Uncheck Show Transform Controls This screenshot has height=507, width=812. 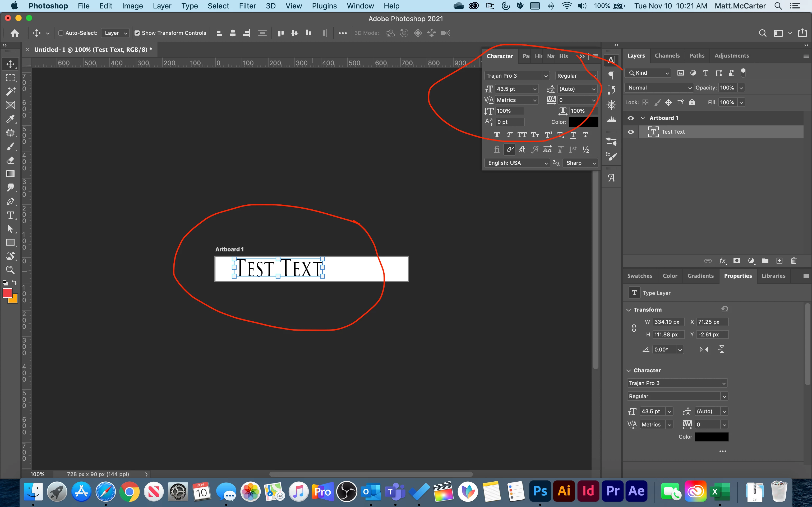click(137, 33)
